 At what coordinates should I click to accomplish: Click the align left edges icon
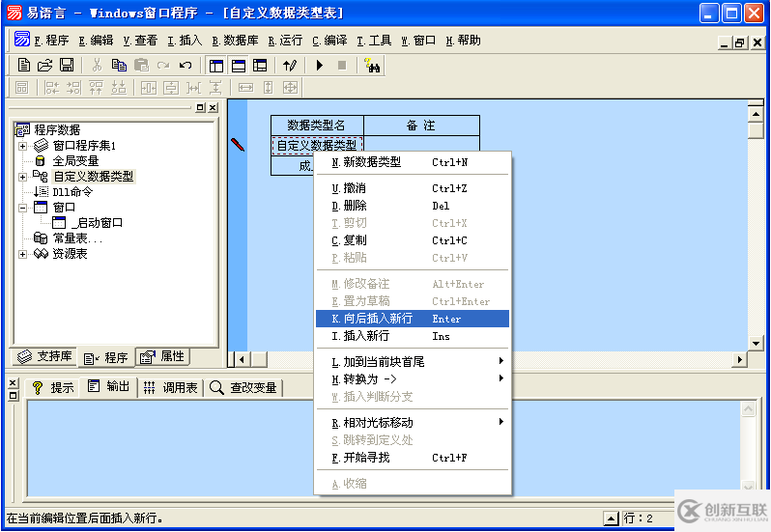(51, 88)
